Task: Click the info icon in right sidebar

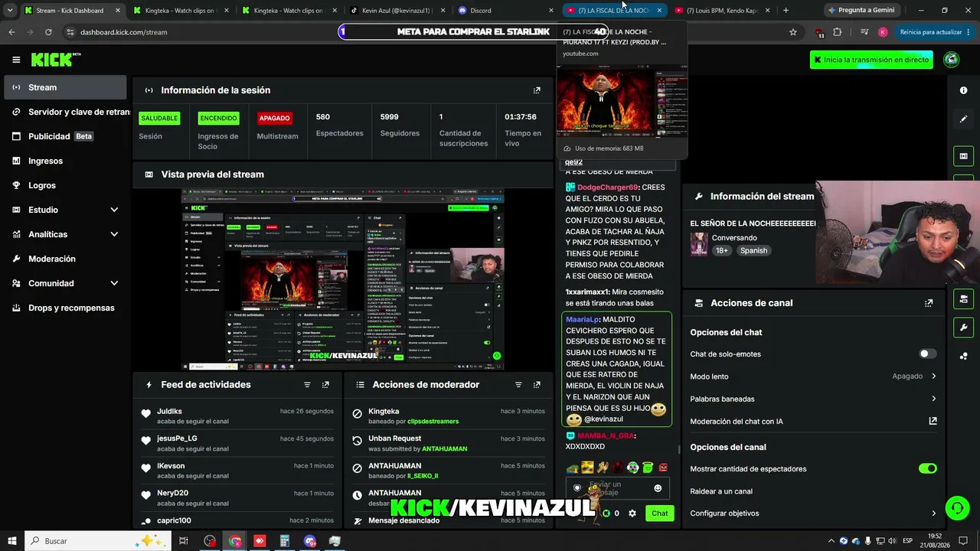Action: pos(963,90)
